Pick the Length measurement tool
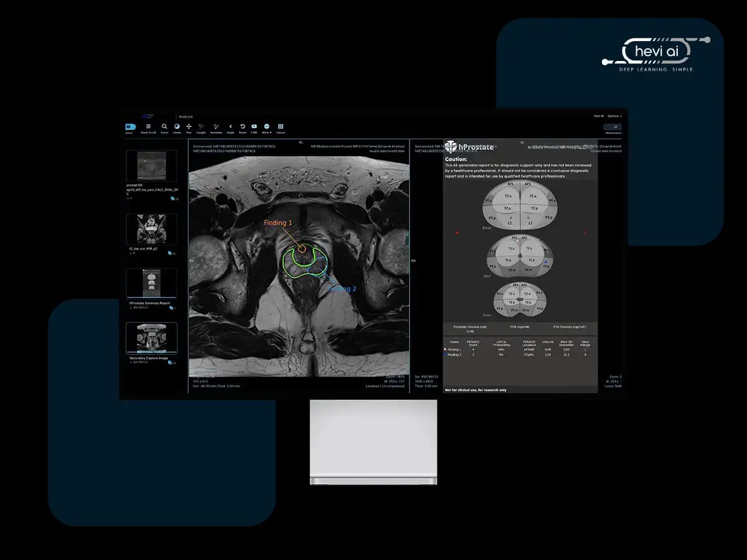 pos(201,128)
